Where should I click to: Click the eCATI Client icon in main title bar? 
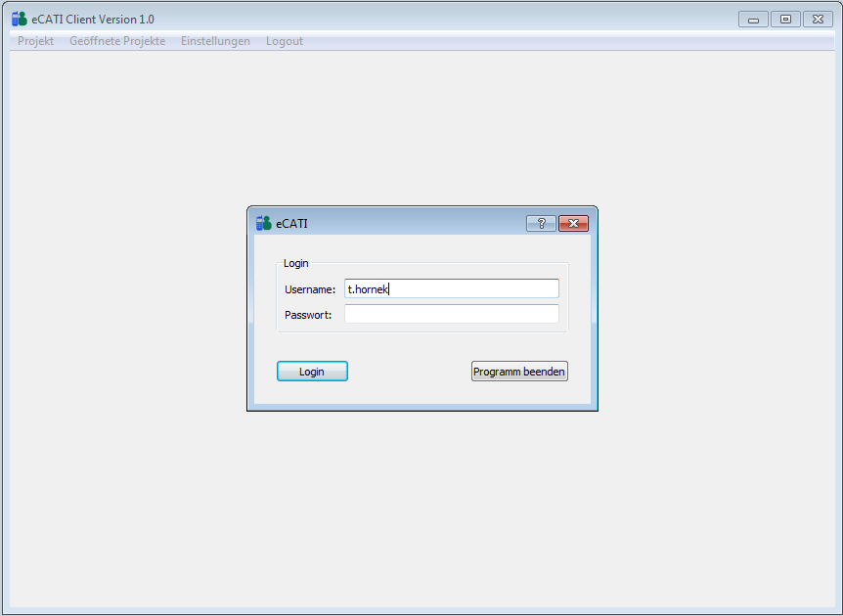coord(19,19)
